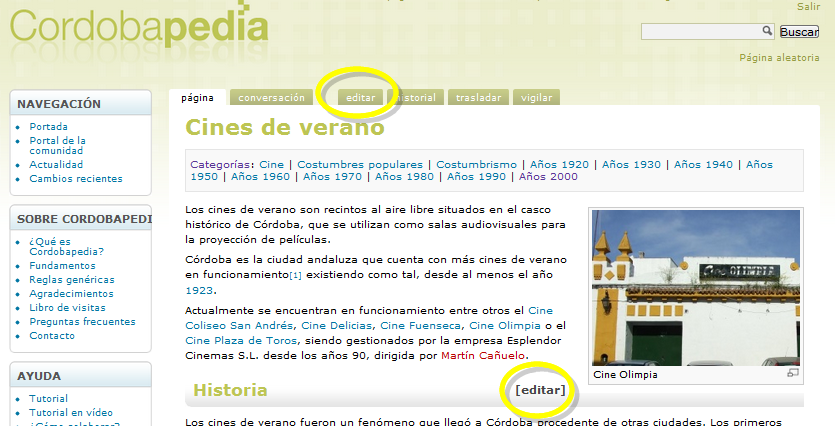835x426 pixels.
Task: Open the Años 1990 category
Action: tap(476, 177)
